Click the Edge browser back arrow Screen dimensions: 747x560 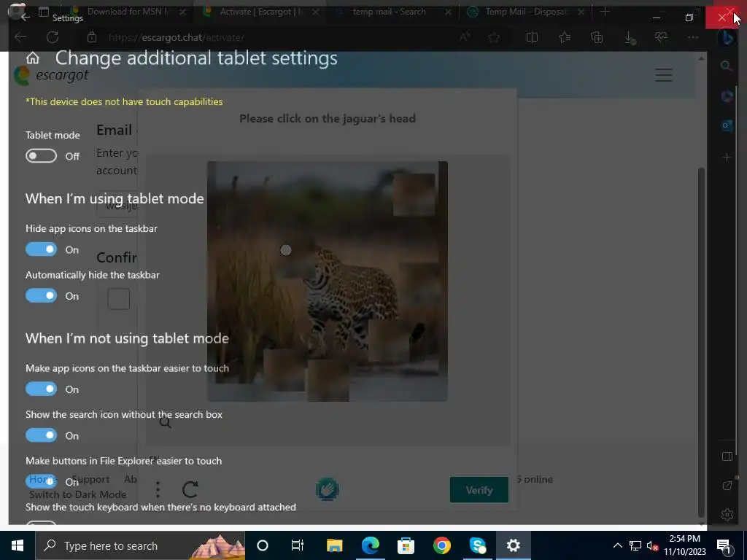pos(20,37)
